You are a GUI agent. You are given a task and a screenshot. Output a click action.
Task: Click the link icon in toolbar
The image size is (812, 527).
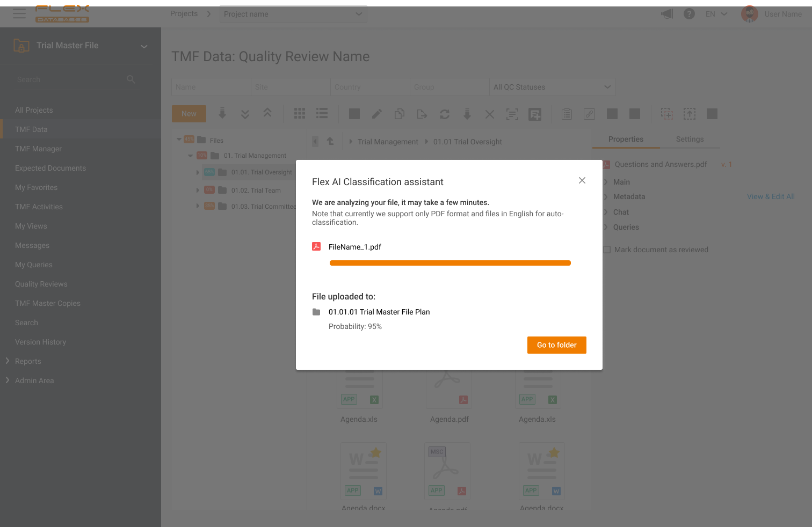pos(589,114)
